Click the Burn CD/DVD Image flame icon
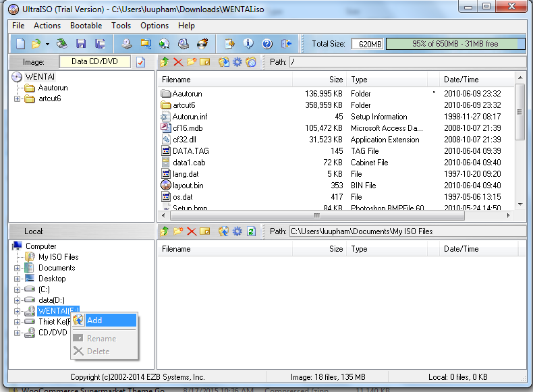Screen dimensions: 533x392 (202, 44)
